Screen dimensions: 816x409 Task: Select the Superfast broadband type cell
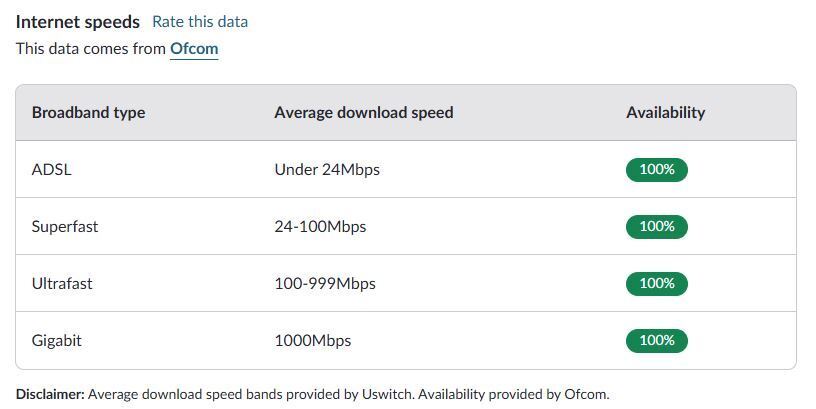(65, 226)
